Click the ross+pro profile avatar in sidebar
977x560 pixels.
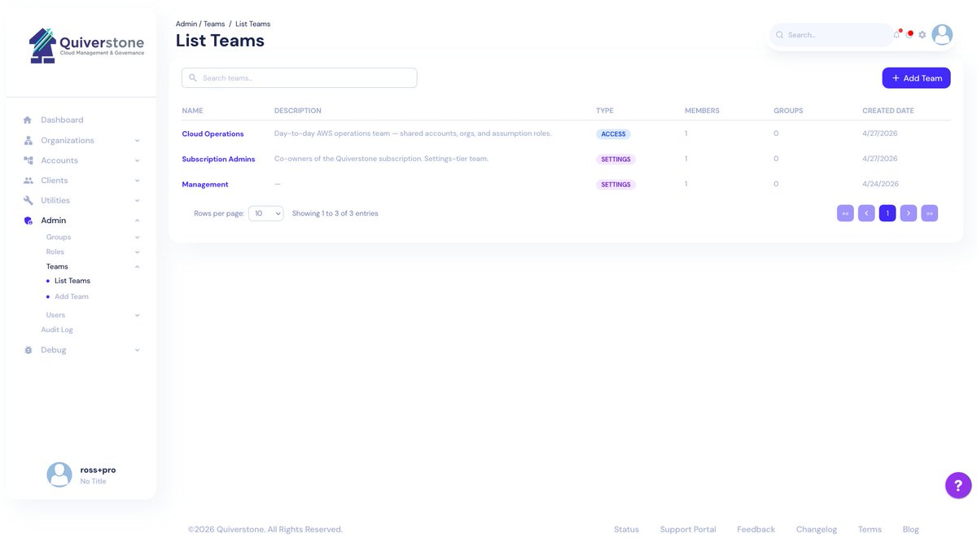(59, 475)
